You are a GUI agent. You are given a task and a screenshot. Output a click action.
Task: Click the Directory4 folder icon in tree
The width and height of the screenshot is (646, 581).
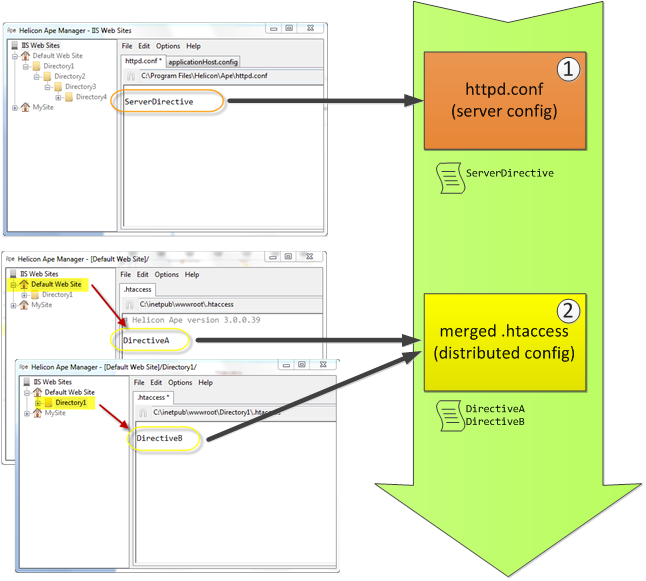[70, 97]
